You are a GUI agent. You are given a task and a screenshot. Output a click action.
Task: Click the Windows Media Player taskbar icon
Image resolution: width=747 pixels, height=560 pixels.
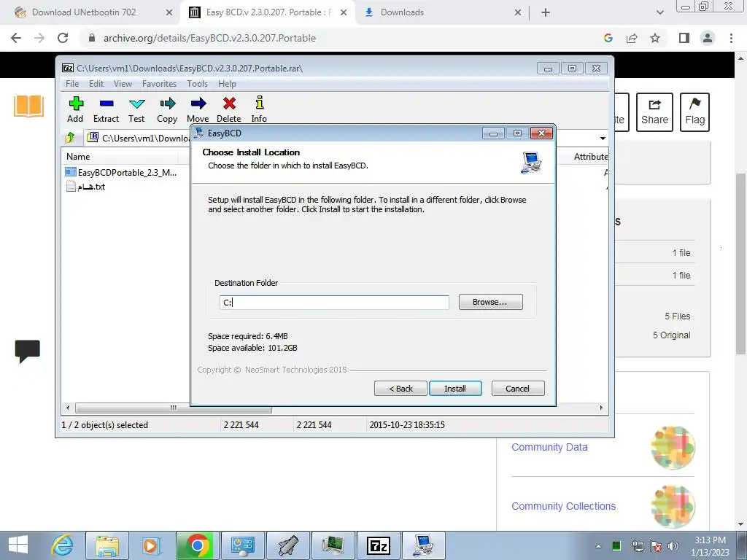152,545
